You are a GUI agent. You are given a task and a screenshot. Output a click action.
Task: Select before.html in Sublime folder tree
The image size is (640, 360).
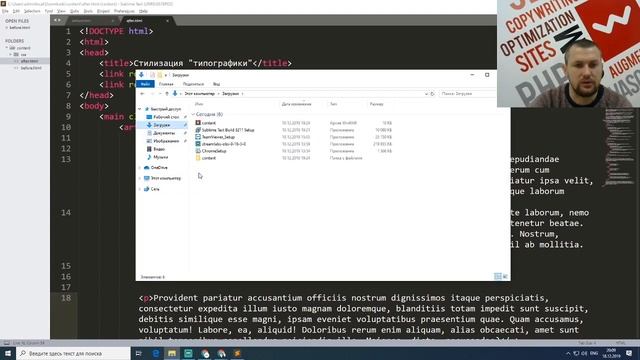31,68
